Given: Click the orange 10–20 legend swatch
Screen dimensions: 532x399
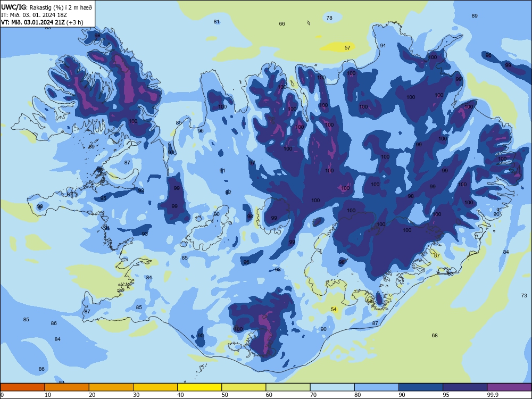Looking at the screenshot, I should click(67, 387).
